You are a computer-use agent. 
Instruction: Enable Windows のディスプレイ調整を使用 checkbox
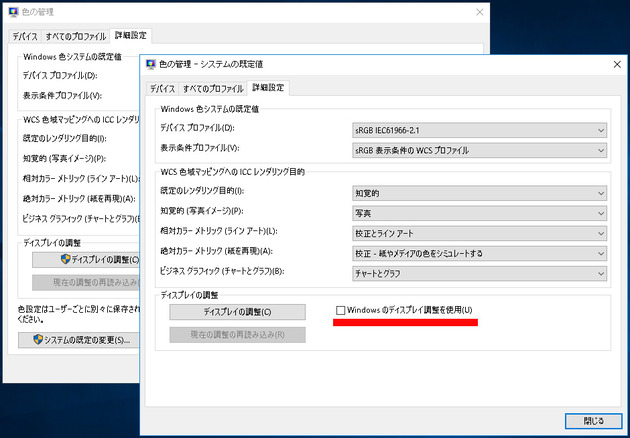(341, 310)
